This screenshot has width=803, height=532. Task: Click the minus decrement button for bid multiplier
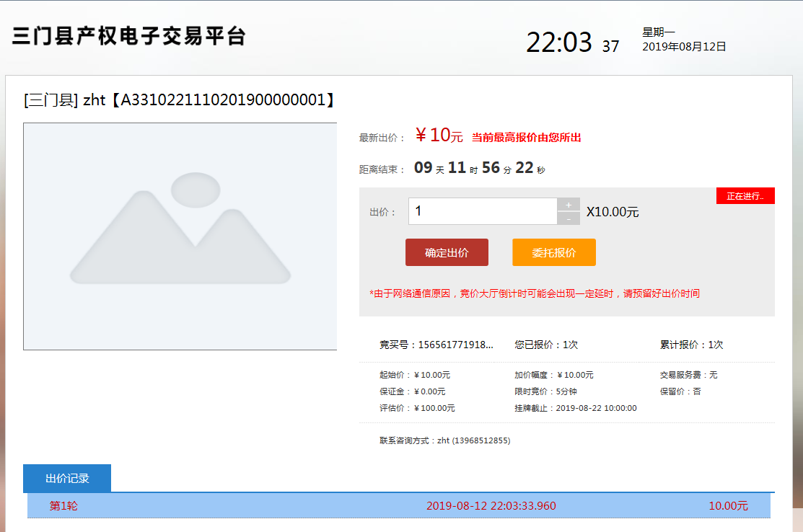pyautogui.click(x=569, y=218)
